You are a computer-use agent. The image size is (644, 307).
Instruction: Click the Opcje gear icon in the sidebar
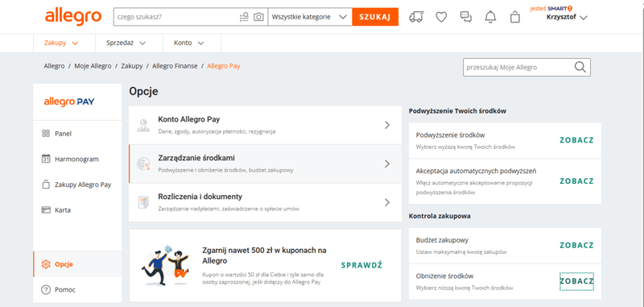click(x=46, y=264)
